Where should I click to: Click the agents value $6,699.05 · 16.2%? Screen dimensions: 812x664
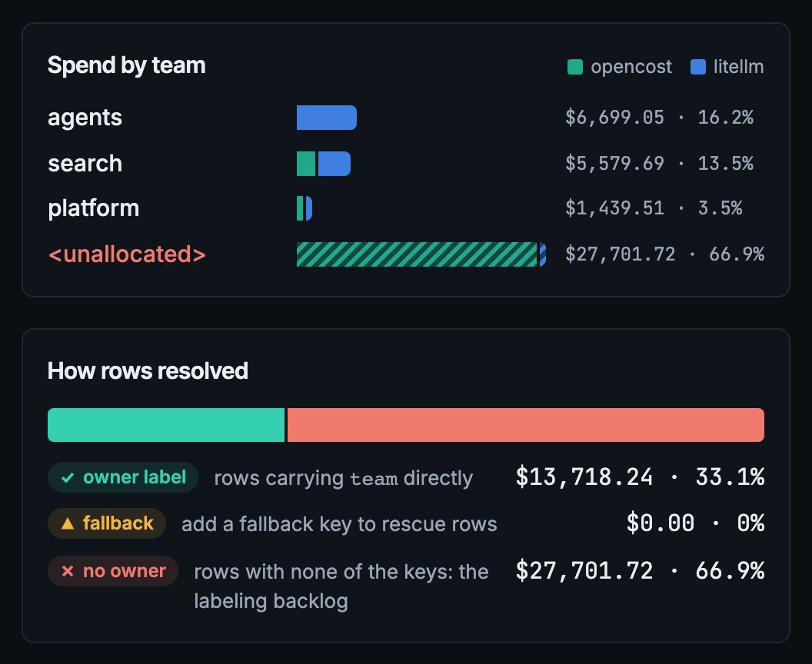tap(659, 118)
